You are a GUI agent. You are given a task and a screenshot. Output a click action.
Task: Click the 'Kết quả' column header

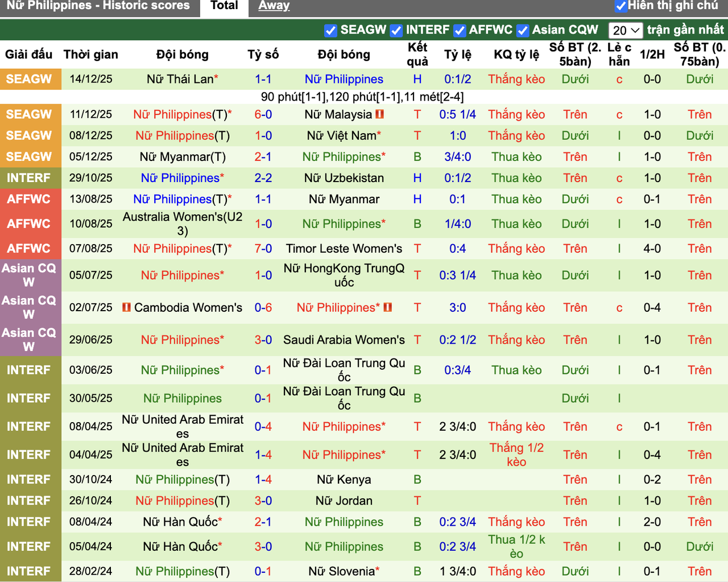pos(417,55)
